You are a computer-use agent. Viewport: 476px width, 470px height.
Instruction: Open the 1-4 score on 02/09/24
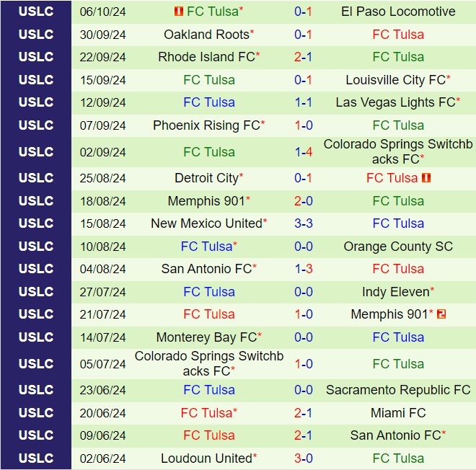click(x=303, y=152)
